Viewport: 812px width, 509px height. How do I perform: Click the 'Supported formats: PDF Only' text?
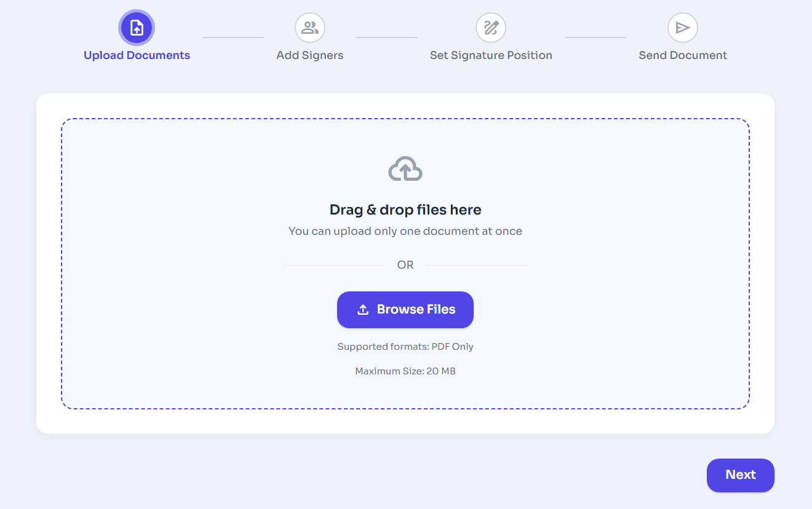click(x=405, y=347)
